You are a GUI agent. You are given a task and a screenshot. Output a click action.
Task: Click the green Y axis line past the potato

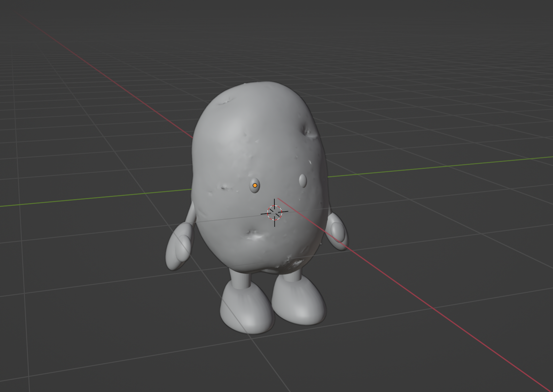(x=442, y=166)
